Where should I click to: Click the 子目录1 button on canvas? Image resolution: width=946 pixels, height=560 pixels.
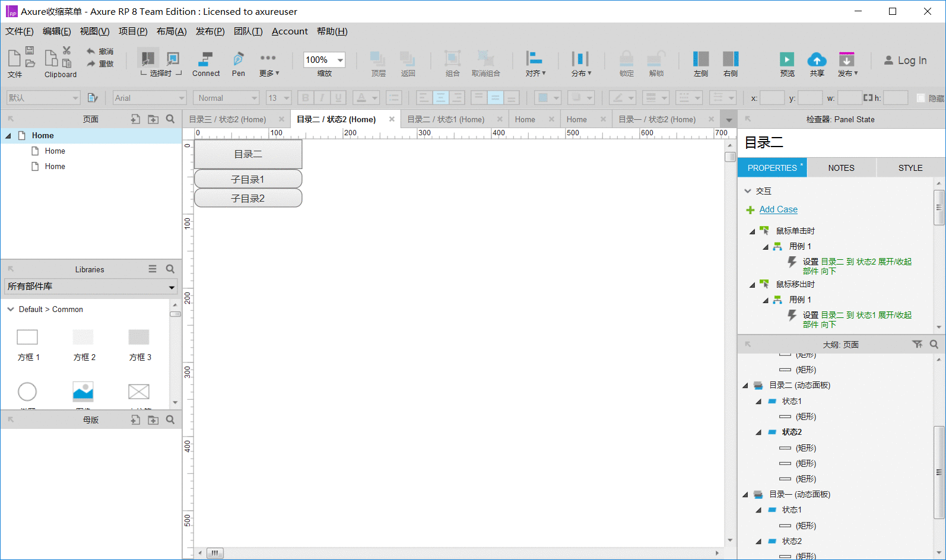[248, 179]
